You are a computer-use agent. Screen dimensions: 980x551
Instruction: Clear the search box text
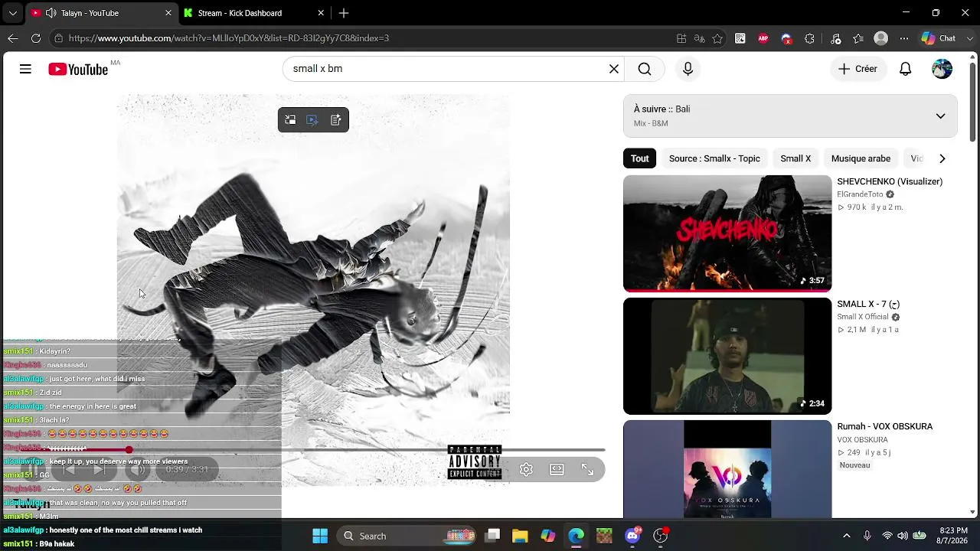click(613, 69)
